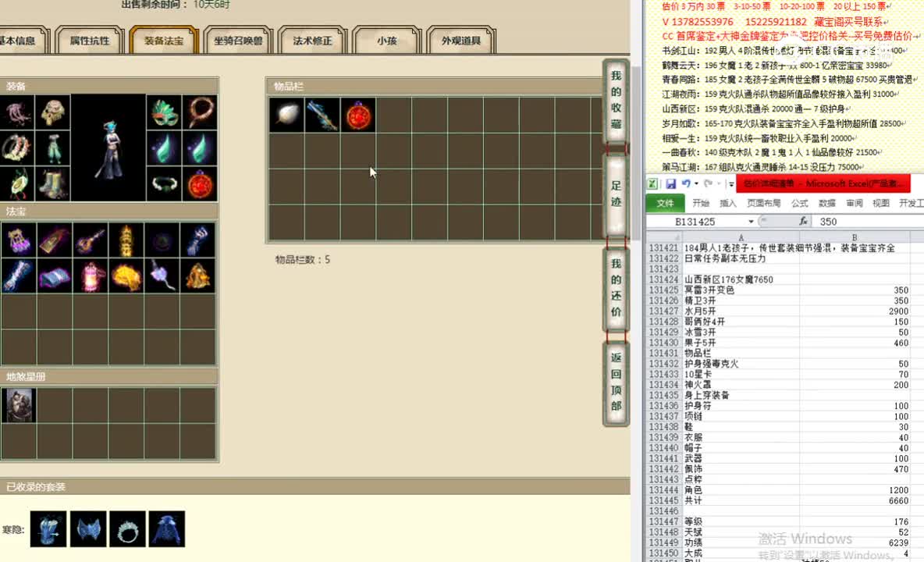Click the coiled rings weapon icon
This screenshot has width=924, height=562.
click(x=17, y=148)
